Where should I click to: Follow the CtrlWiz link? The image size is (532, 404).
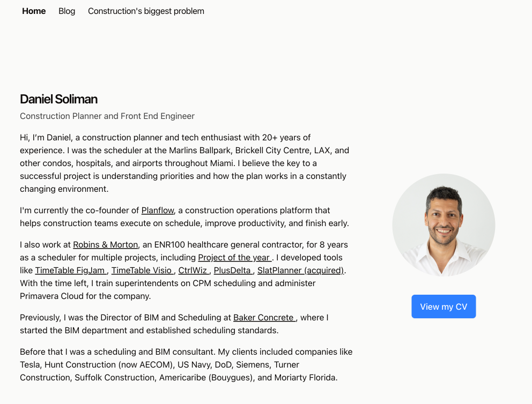(194, 271)
